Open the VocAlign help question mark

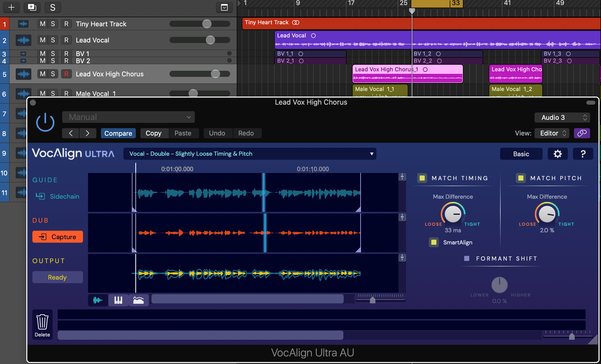pyautogui.click(x=583, y=154)
